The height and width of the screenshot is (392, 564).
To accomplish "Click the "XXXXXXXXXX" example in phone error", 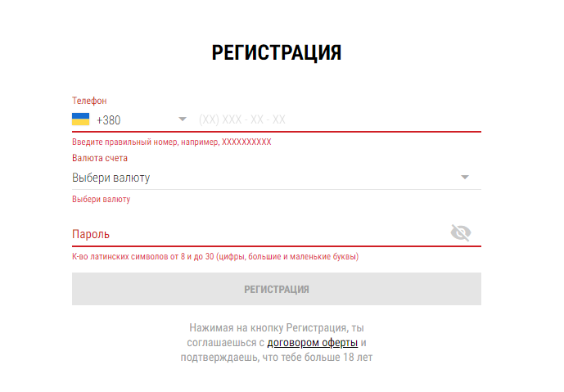I will pos(246,142).
